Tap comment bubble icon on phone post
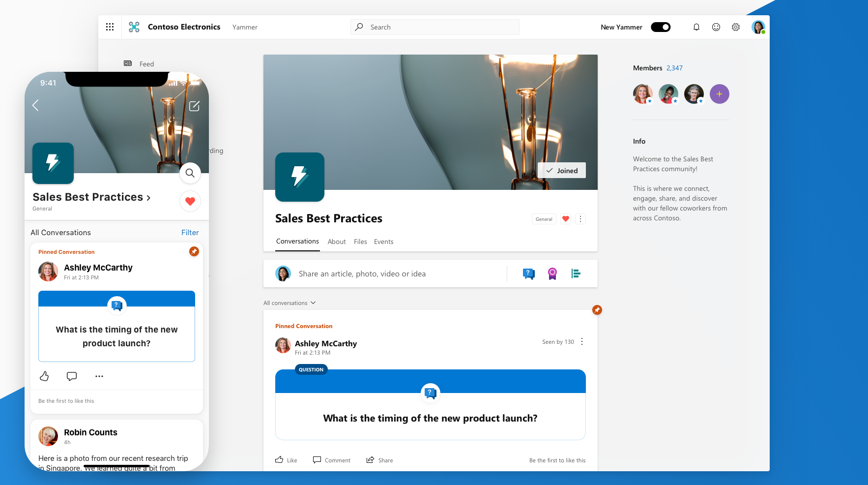868x485 pixels. point(72,376)
